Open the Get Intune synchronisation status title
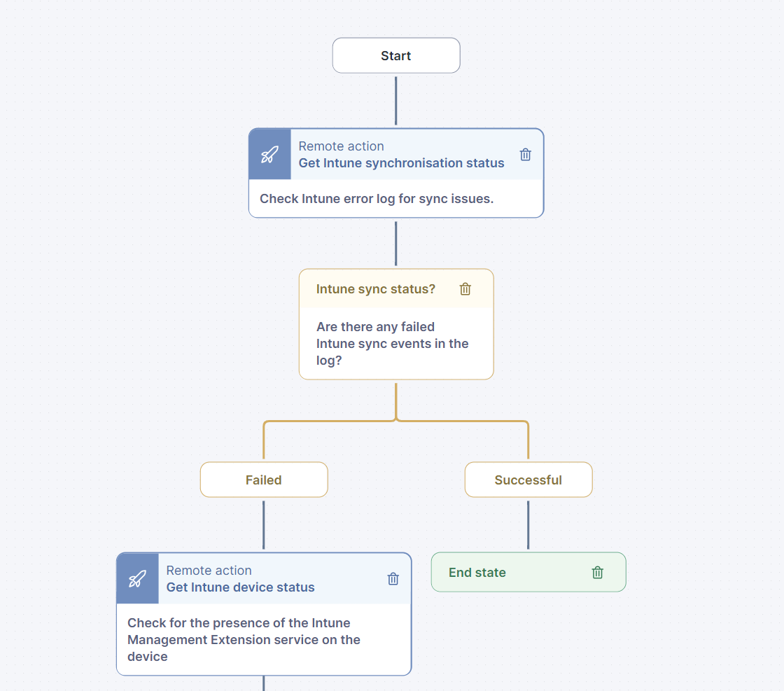 click(x=401, y=163)
